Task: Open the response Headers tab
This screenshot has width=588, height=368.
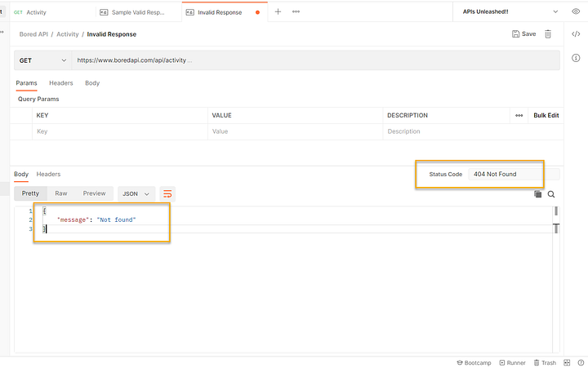Action: [48, 175]
